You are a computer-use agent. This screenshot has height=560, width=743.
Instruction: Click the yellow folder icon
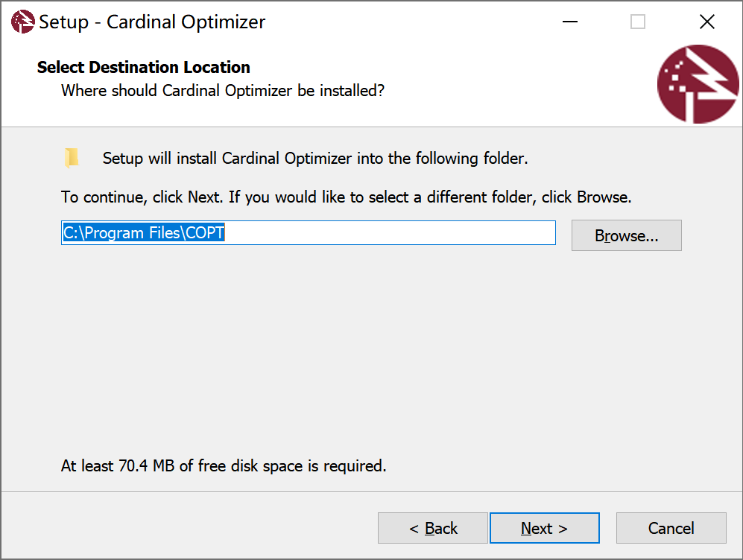tap(72, 158)
